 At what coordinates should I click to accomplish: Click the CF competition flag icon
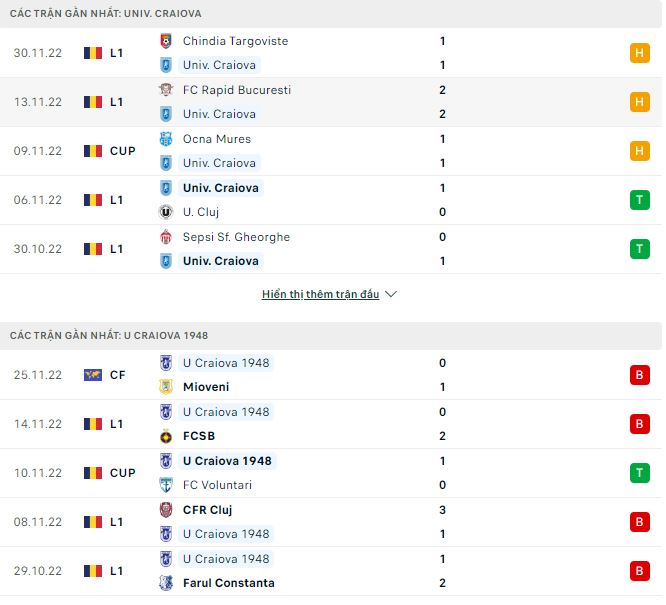pyautogui.click(x=93, y=375)
